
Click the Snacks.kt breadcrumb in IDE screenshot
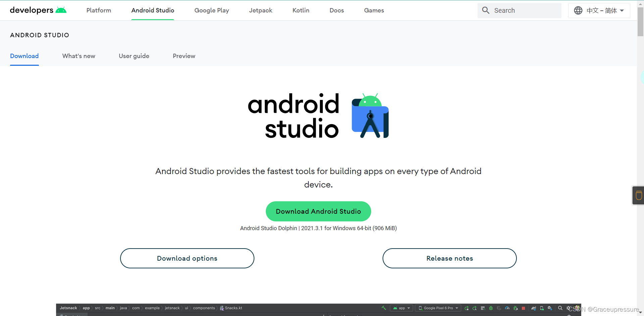coord(231,308)
